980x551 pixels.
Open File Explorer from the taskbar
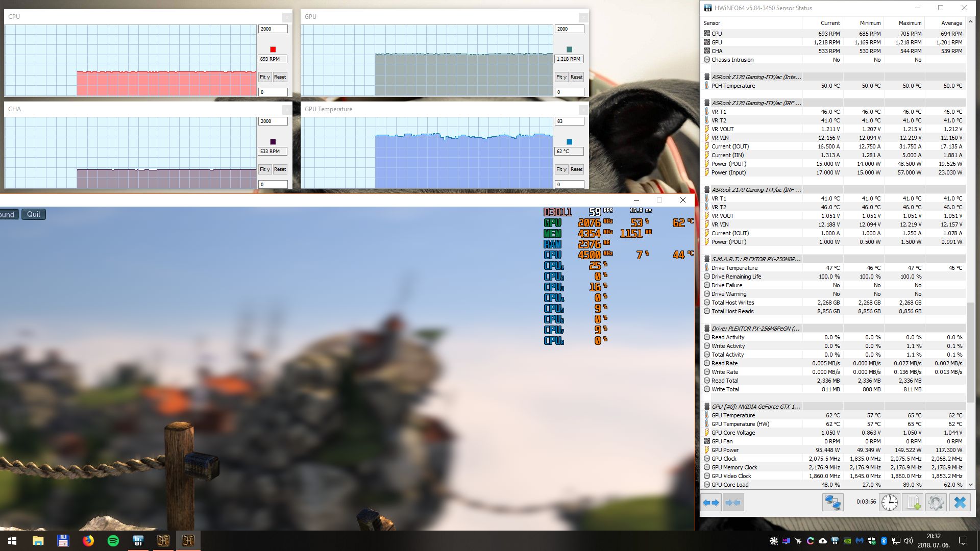(x=38, y=541)
